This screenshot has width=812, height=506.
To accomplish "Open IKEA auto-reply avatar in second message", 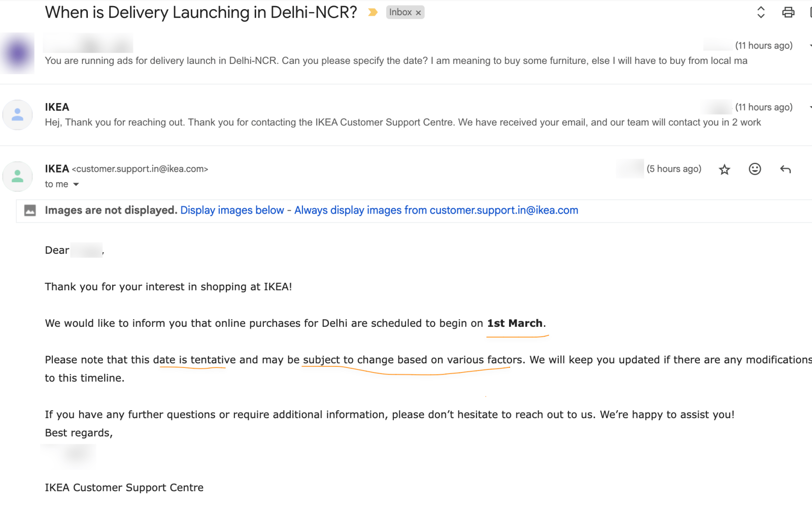I will click(x=18, y=115).
